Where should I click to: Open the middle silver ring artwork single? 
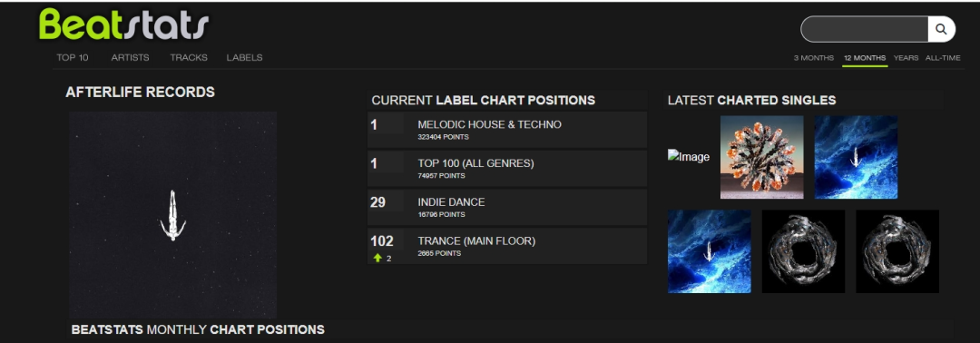(x=803, y=251)
